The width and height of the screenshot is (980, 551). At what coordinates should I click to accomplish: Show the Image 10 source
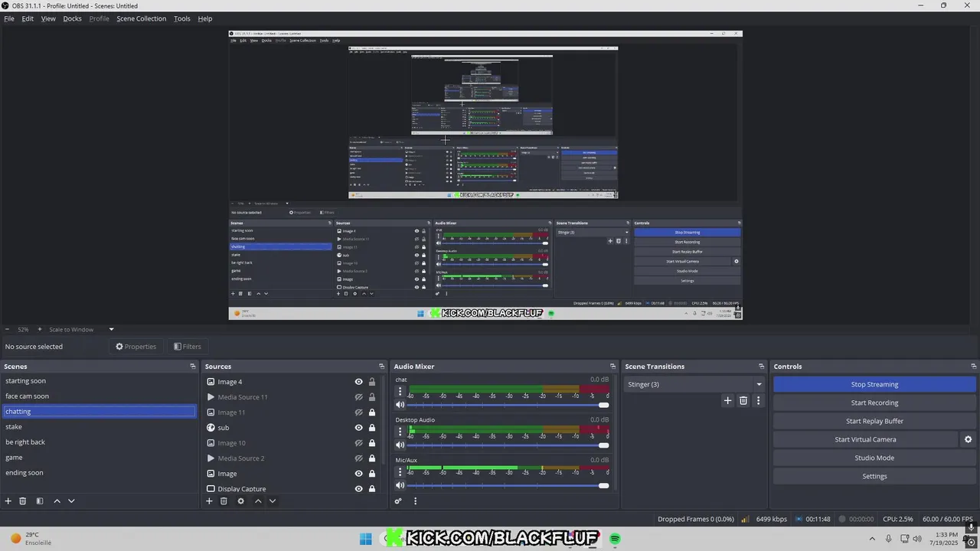click(x=358, y=443)
